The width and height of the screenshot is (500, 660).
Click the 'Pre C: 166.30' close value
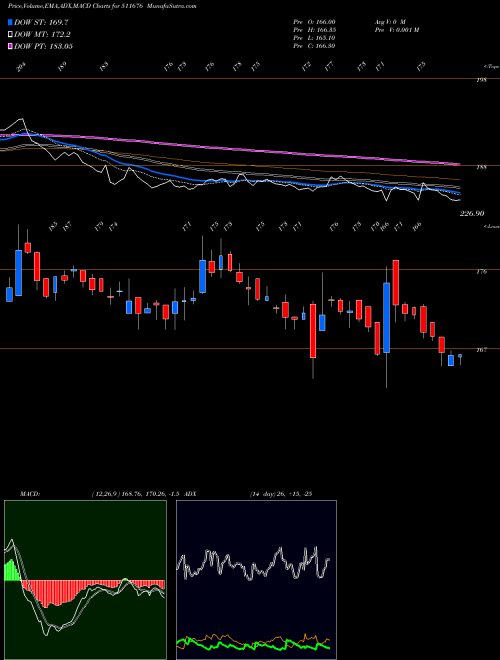[314, 46]
